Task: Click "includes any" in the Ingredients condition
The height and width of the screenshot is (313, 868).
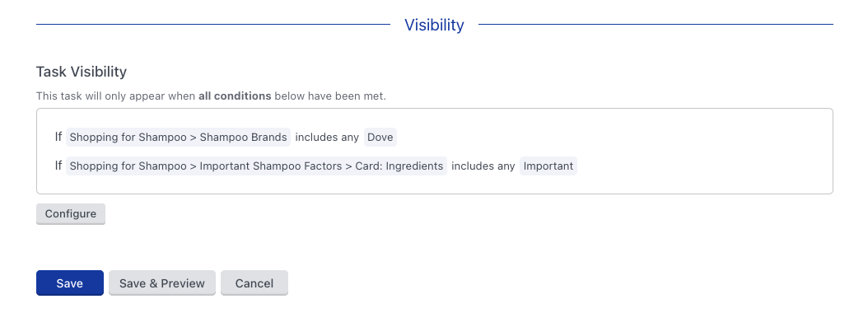Action: (x=483, y=166)
